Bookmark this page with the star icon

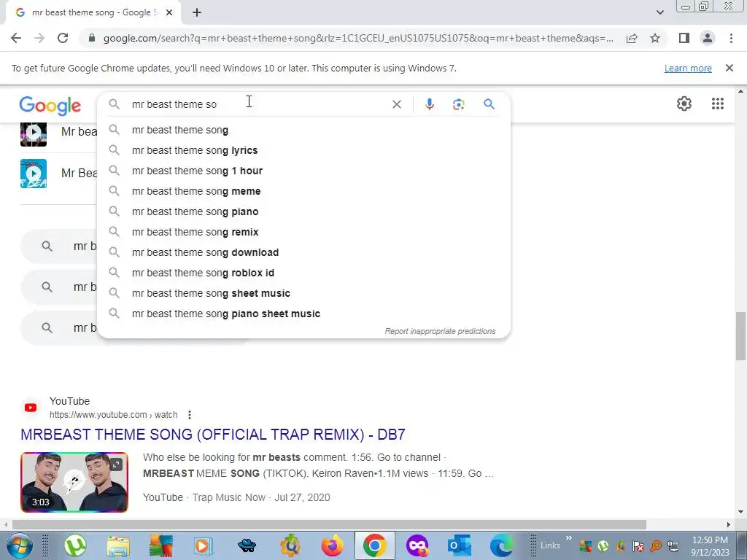click(x=655, y=38)
